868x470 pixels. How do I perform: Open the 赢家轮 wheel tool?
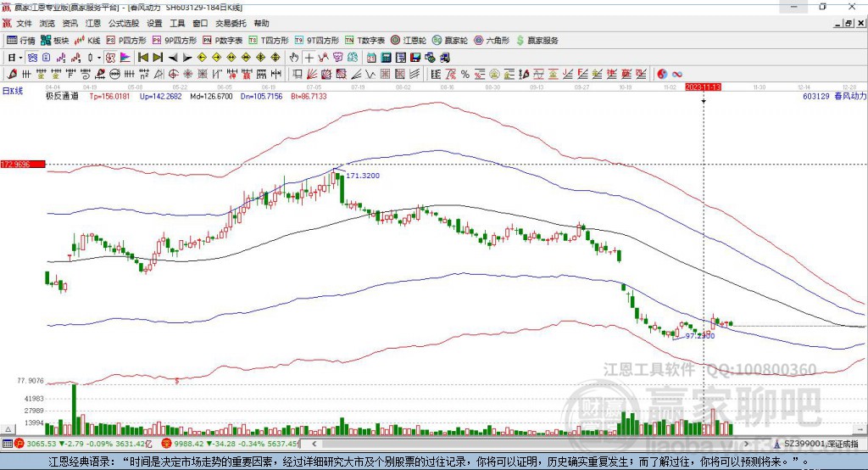450,41
